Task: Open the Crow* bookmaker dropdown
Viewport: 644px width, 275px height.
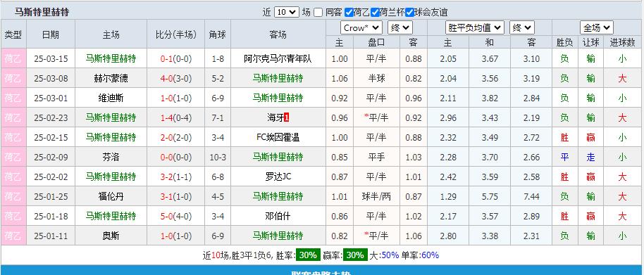Action: click(x=361, y=28)
